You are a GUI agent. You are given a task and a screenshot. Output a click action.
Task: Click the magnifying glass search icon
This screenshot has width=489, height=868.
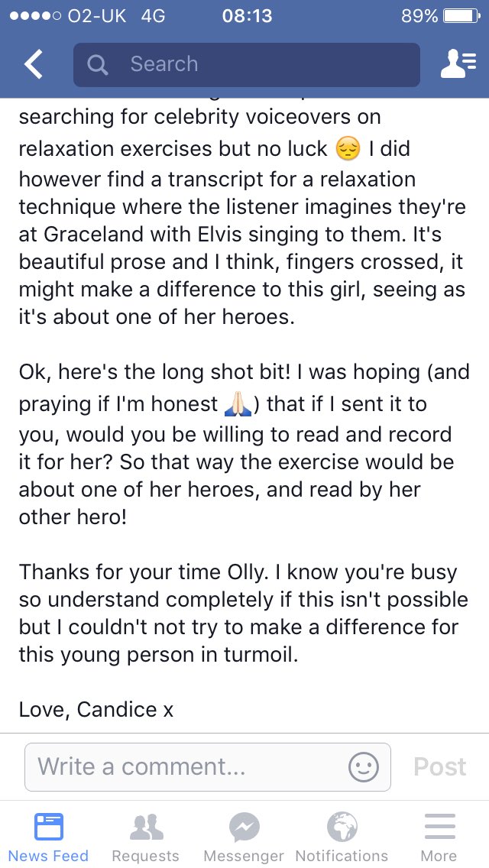tap(98, 65)
